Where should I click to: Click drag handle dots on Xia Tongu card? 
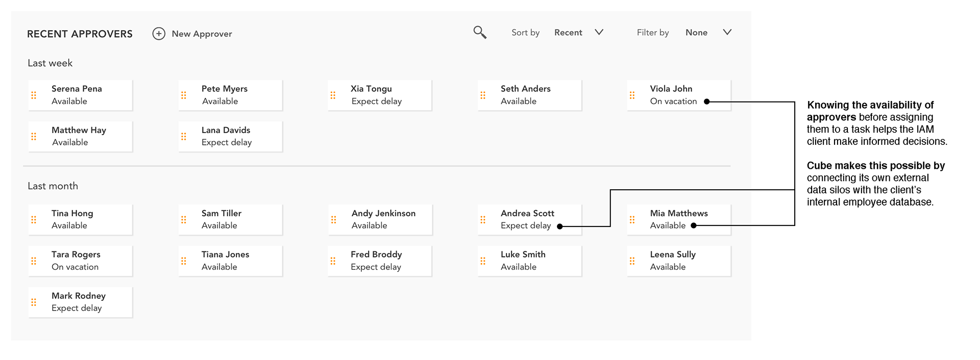tap(333, 95)
